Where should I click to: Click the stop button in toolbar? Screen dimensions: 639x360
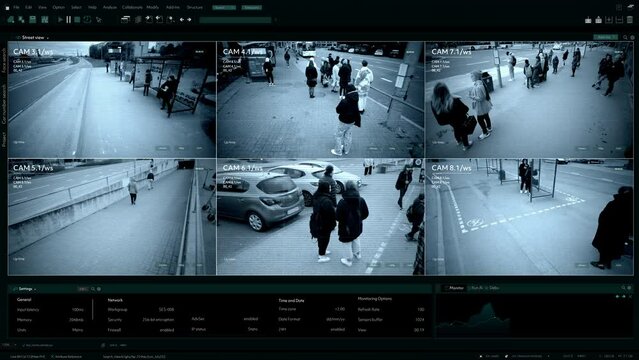[x=77, y=19]
